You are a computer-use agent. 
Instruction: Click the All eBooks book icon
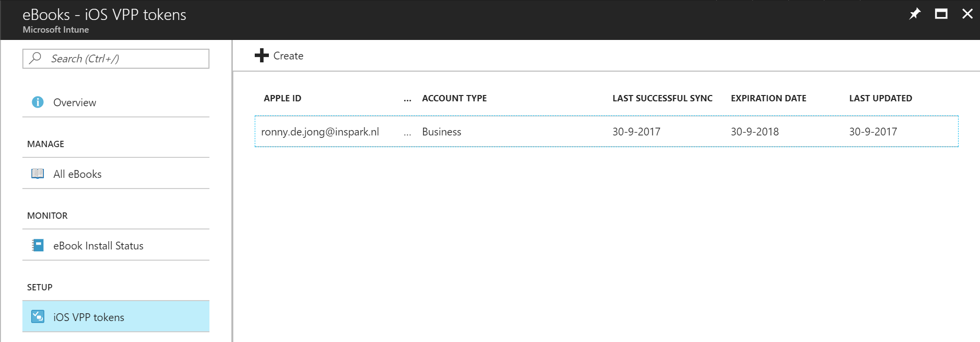(38, 174)
